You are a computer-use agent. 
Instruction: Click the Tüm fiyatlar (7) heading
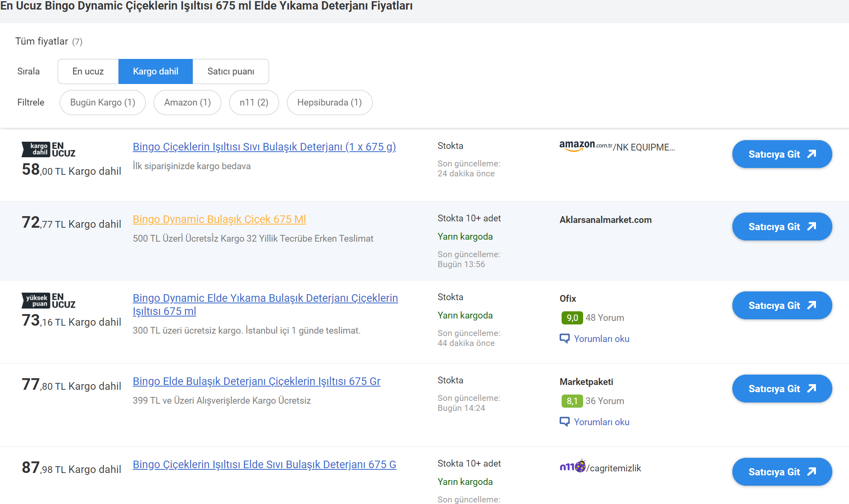coord(49,41)
